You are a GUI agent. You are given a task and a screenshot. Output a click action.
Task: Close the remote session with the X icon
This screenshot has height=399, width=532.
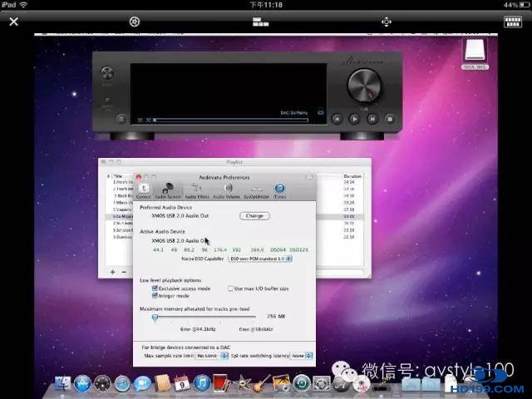(x=13, y=22)
